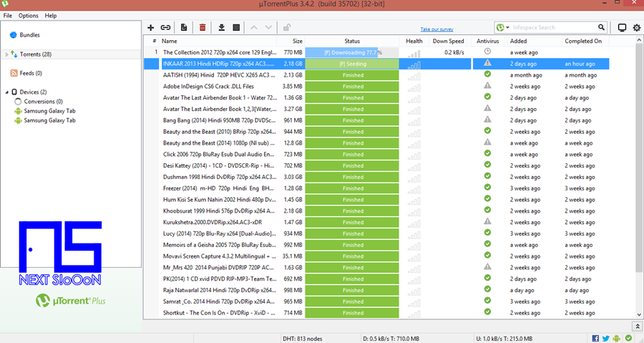The image size is (644, 343).
Task: Click the Add Torrent plus icon
Action: tap(151, 27)
